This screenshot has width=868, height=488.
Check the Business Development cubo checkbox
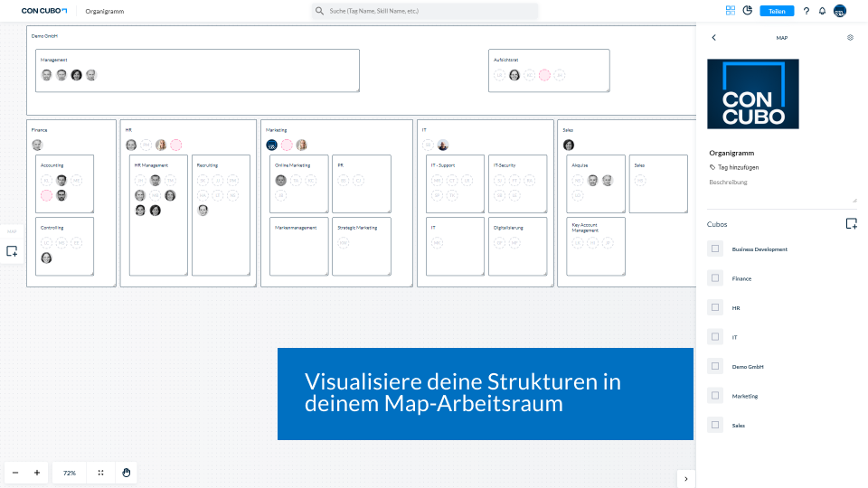715,249
